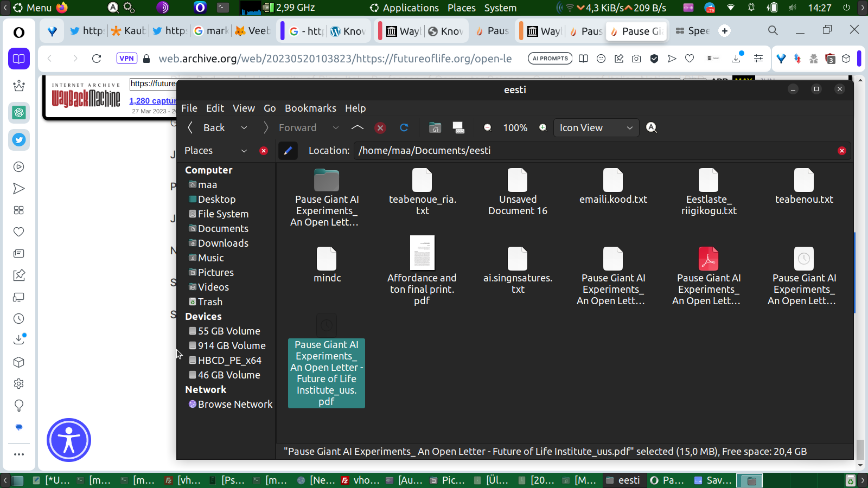Click the search icon beside Icon View
The image size is (868, 488).
click(x=652, y=127)
